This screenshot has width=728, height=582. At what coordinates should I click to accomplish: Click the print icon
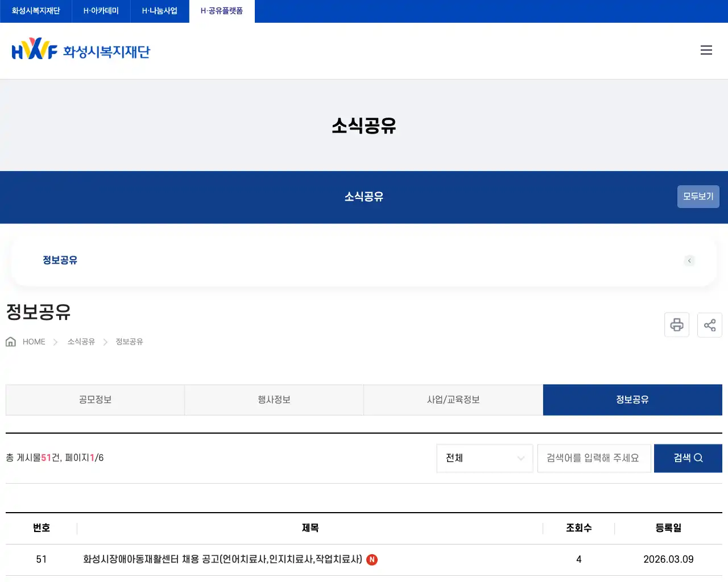677,325
